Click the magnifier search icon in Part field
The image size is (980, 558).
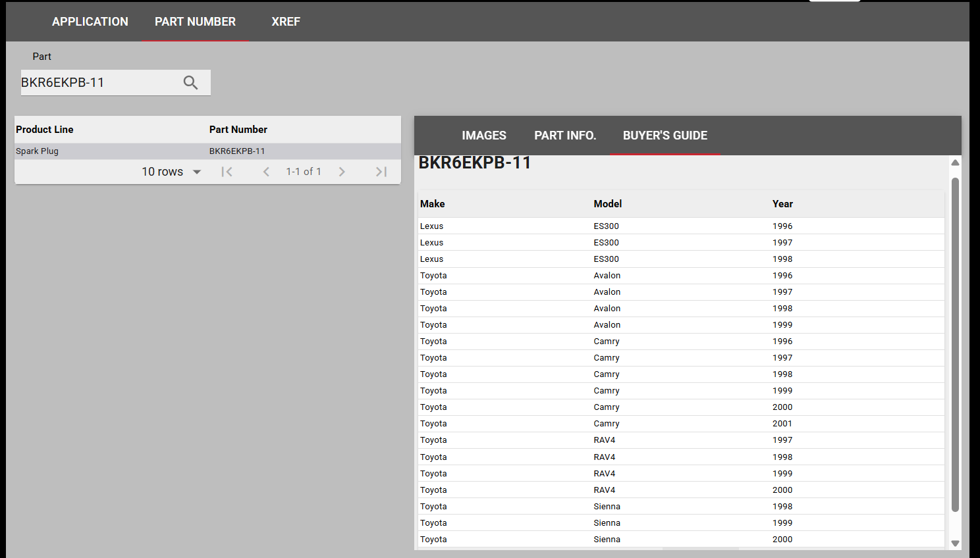190,83
